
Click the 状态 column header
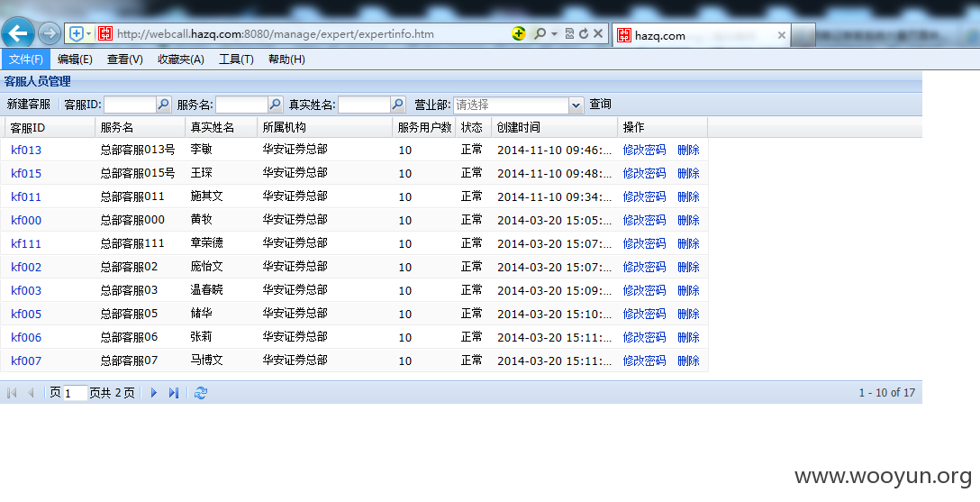pos(474,128)
